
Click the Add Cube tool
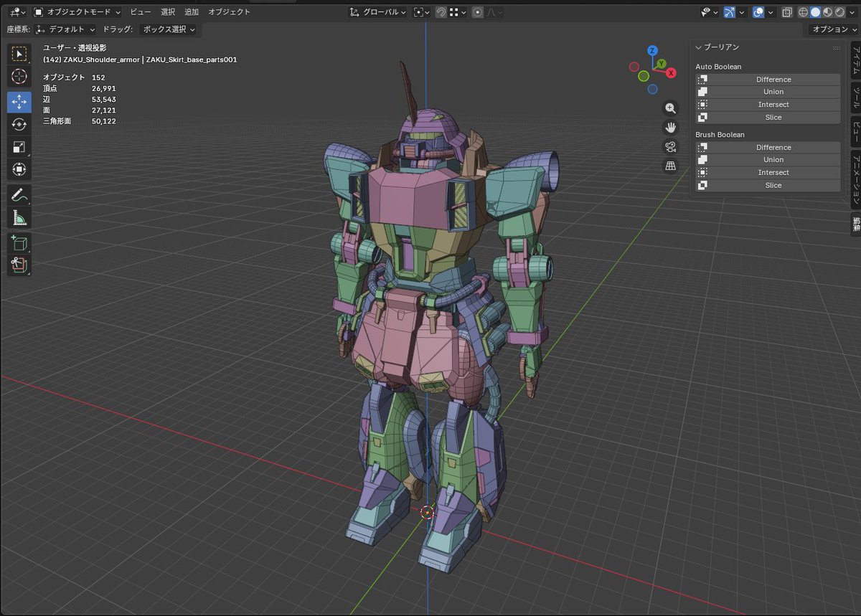(19, 242)
